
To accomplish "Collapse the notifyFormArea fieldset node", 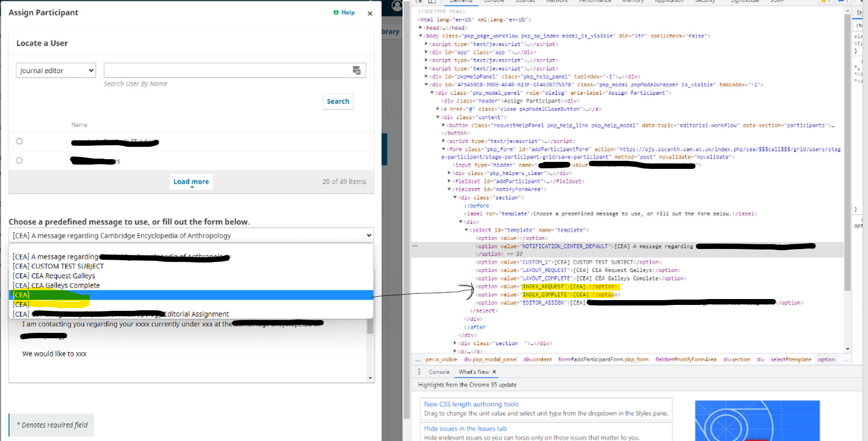I will coord(449,189).
